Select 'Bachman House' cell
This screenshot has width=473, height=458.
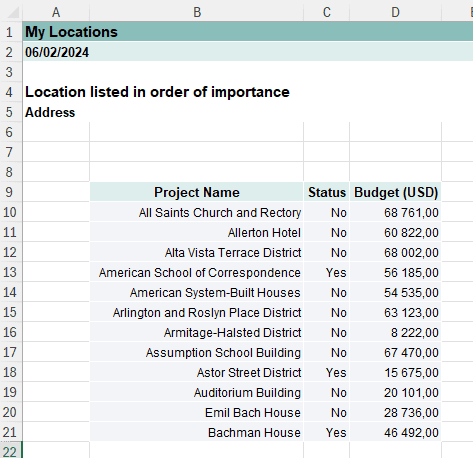tap(197, 432)
